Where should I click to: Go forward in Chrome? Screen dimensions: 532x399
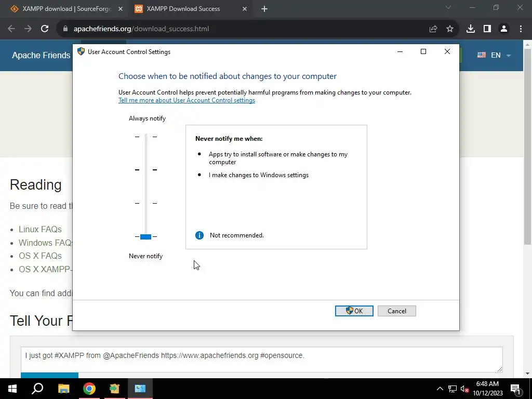[28, 29]
